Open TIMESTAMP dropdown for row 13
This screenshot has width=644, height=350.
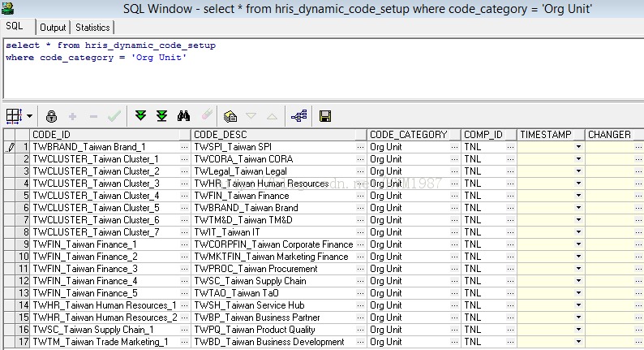[x=578, y=293]
